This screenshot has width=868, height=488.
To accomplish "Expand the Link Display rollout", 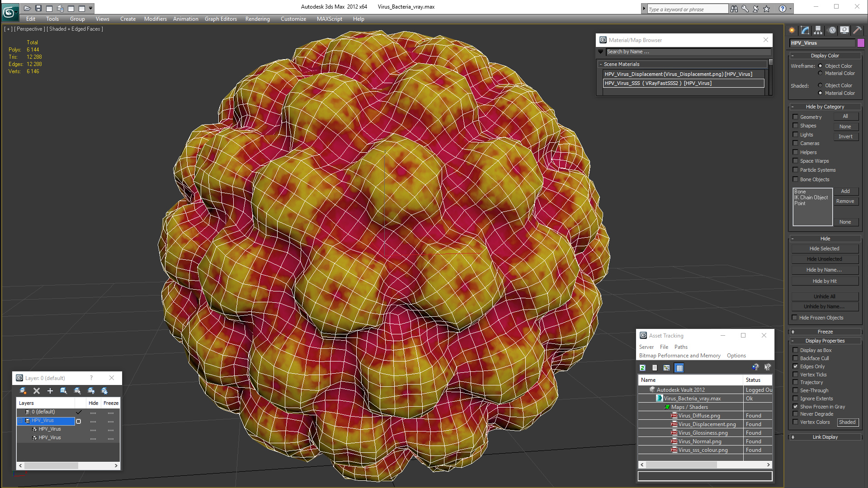I will (x=825, y=437).
